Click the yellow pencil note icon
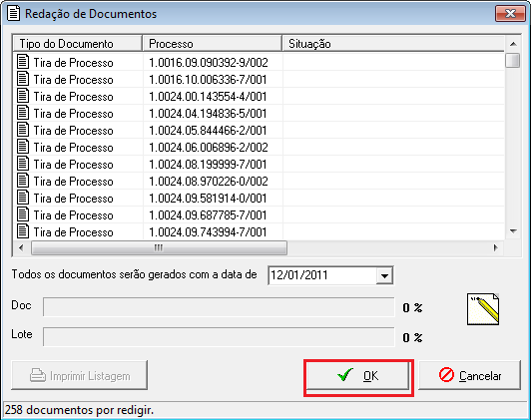Image resolution: width=532 pixels, height=420 pixels. 483,309
